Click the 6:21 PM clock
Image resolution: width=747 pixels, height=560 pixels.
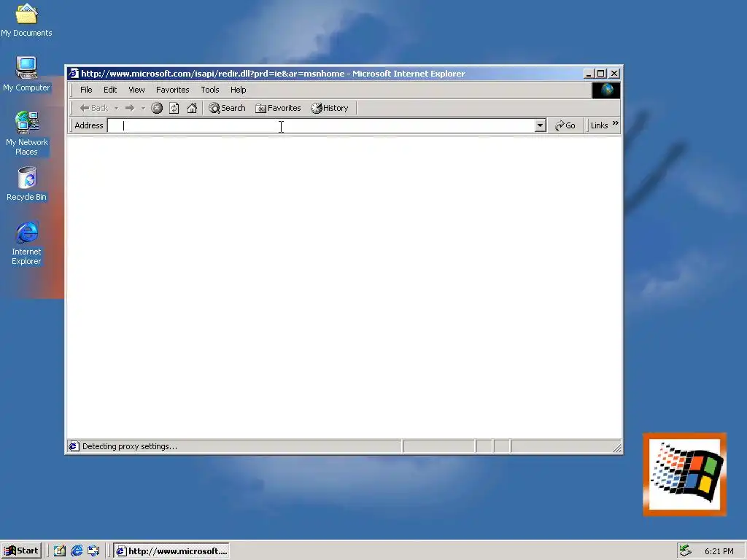[719, 551]
